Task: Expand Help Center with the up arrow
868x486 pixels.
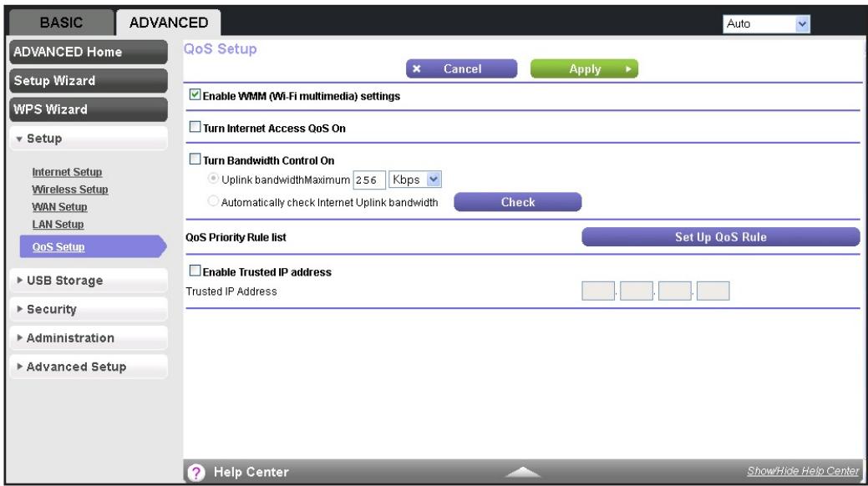Action: click(x=523, y=472)
